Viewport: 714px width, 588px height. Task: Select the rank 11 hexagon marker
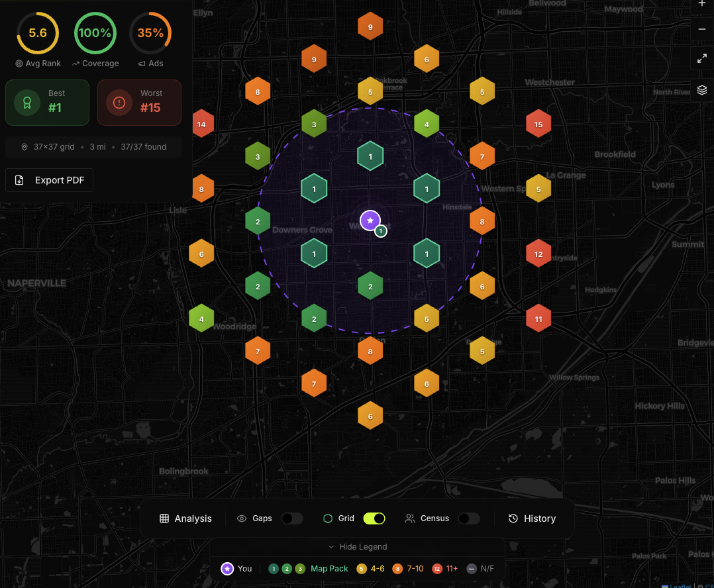(538, 318)
